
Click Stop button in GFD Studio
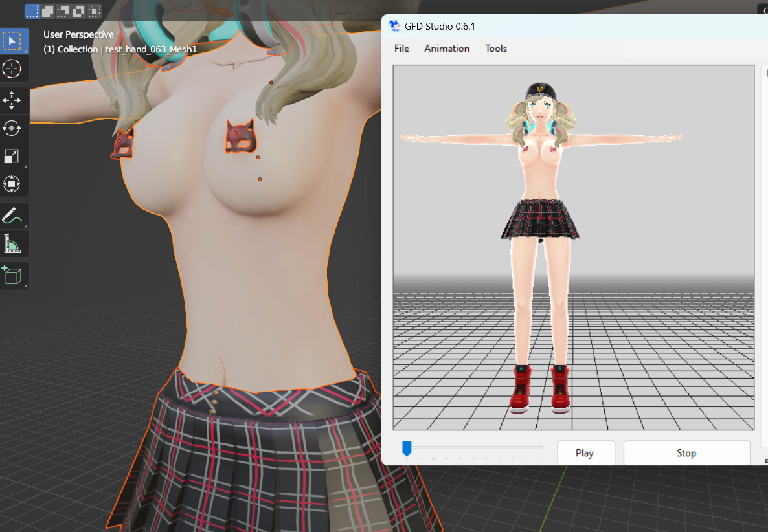[x=686, y=453]
